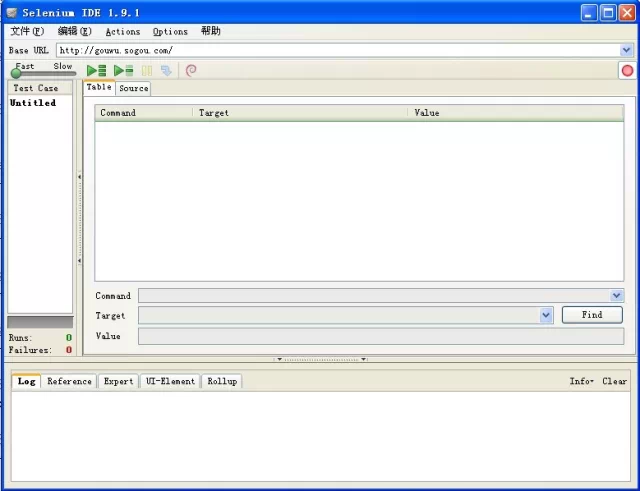Click the Find button
This screenshot has height=491, width=640.
592,315
